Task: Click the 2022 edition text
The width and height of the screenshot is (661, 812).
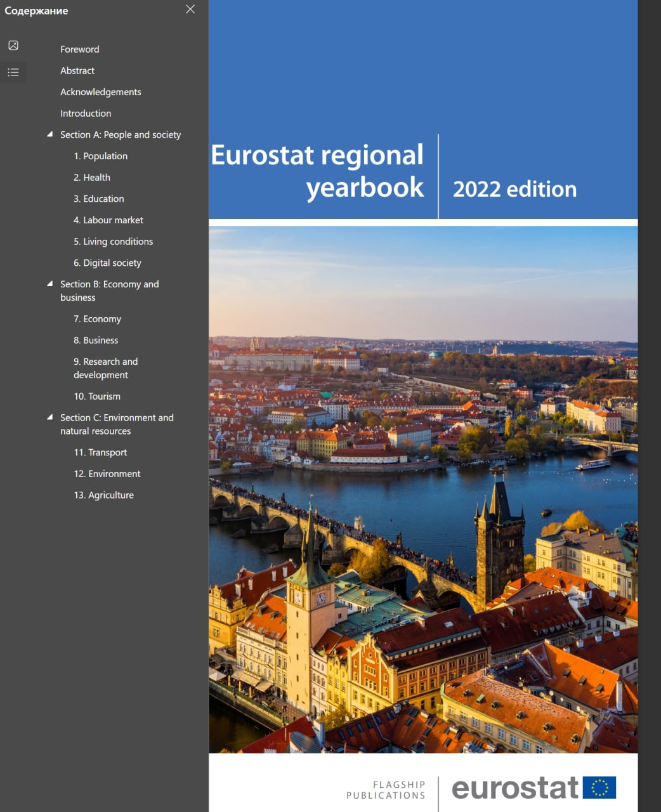Action: 514,189
